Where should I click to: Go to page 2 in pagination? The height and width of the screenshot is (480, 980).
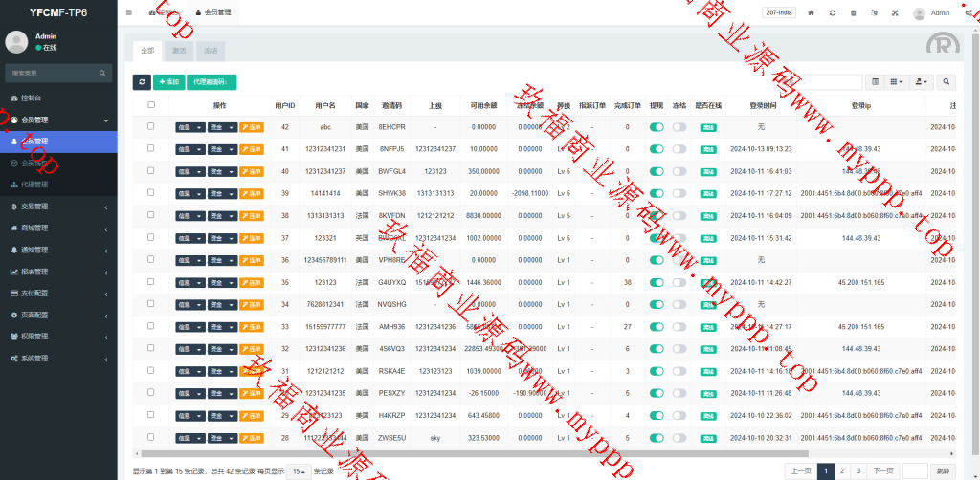click(840, 470)
